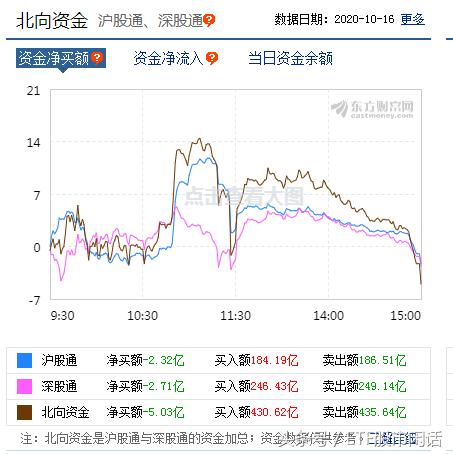
Task: Click the chart to view the large image
Action: (x=236, y=194)
